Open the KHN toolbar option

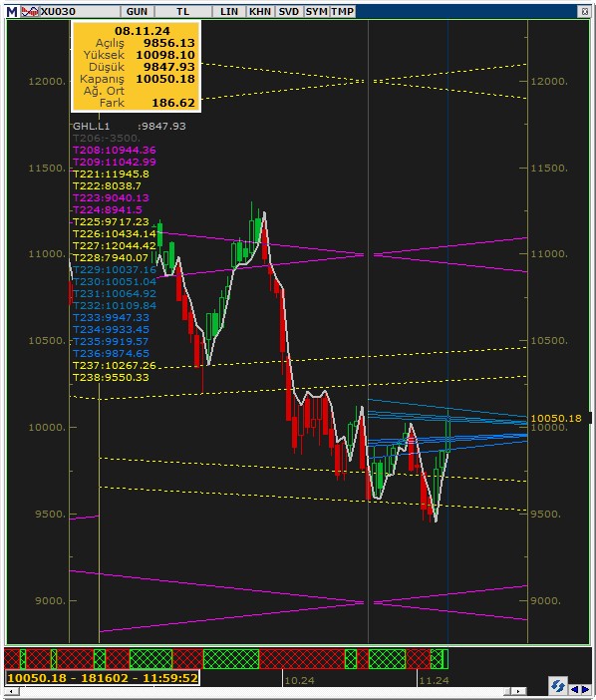(260, 12)
